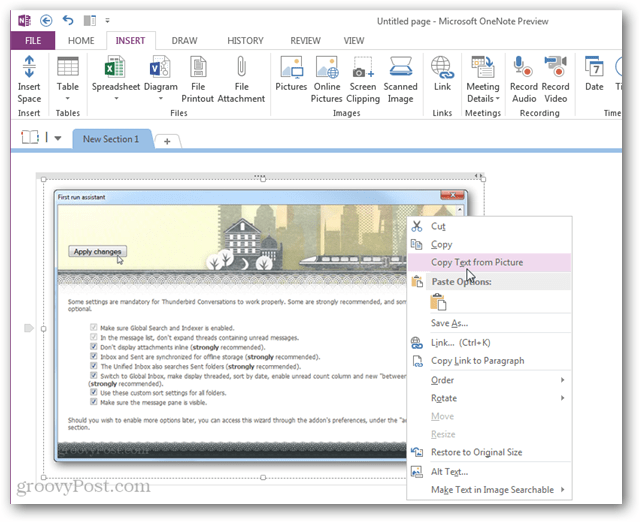
Task: Switch to the DRAW ribbon tab
Action: click(x=184, y=41)
